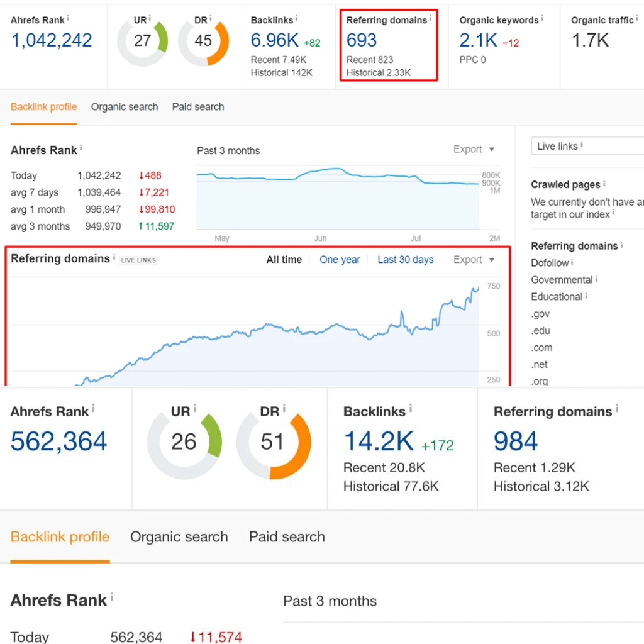Click the DR 45 donut gauge
The height and width of the screenshot is (644, 644).
coord(203,41)
